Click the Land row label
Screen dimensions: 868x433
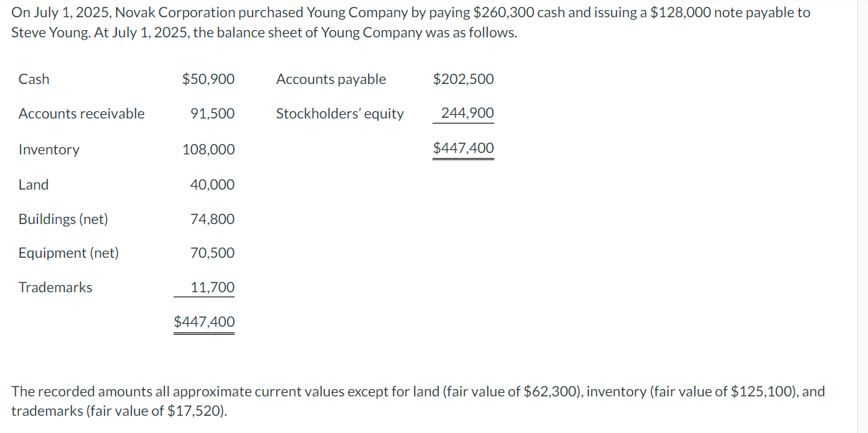click(34, 185)
